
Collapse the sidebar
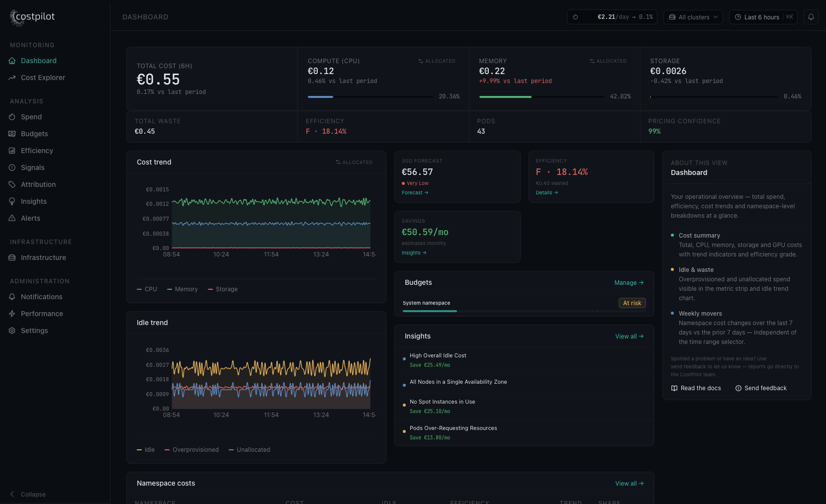pyautogui.click(x=27, y=494)
